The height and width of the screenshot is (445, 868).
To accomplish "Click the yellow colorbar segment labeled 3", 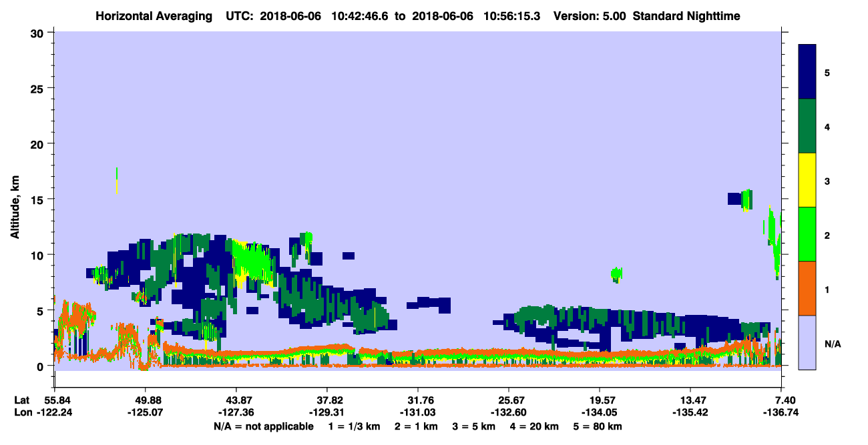I will [807, 180].
